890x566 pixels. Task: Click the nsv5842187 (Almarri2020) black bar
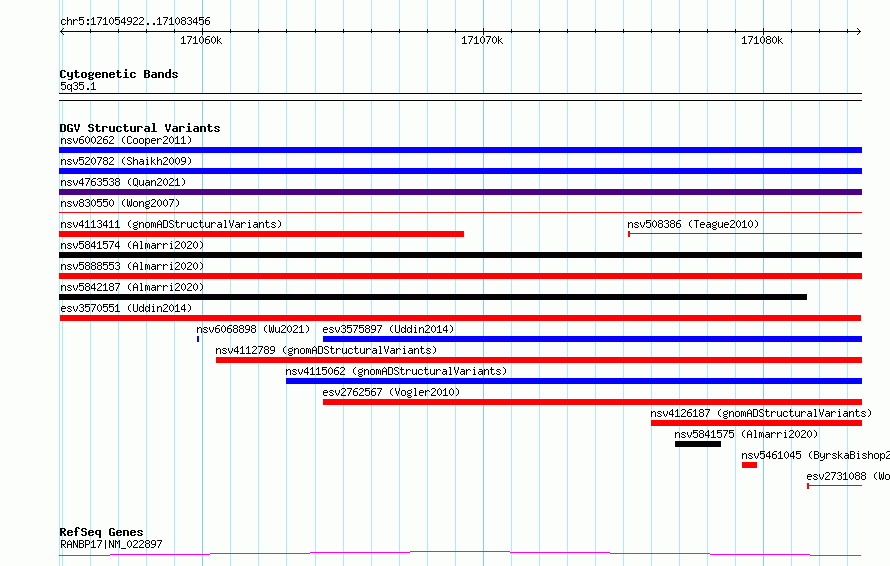point(433,297)
